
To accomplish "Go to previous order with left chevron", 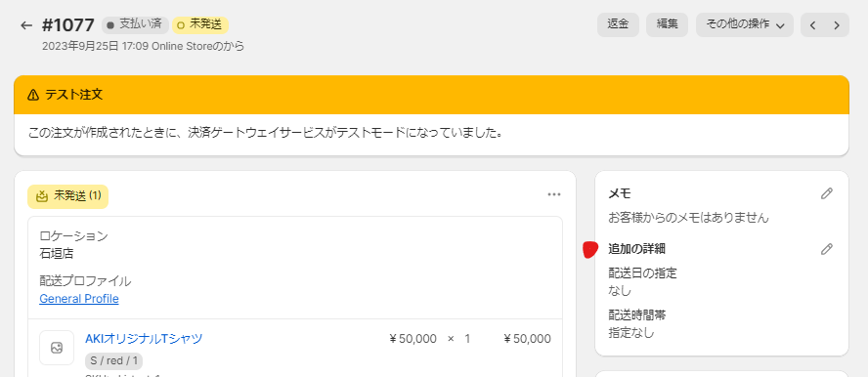I will click(x=812, y=25).
